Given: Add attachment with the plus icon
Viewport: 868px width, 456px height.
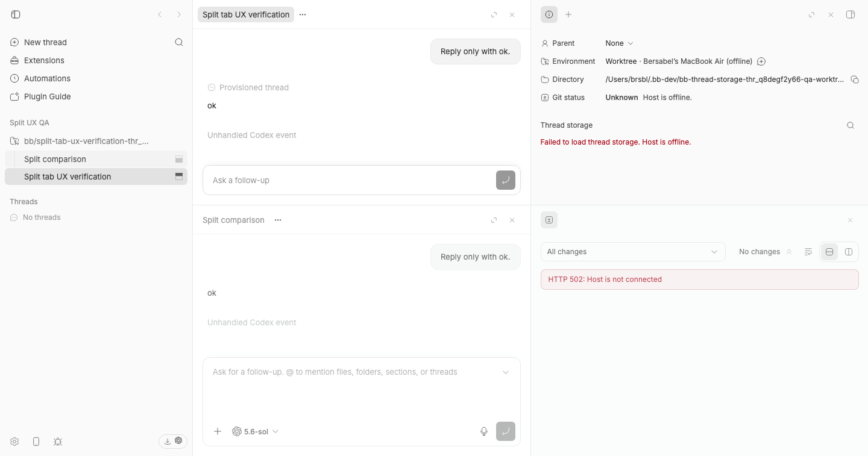Looking at the screenshot, I should (218, 431).
